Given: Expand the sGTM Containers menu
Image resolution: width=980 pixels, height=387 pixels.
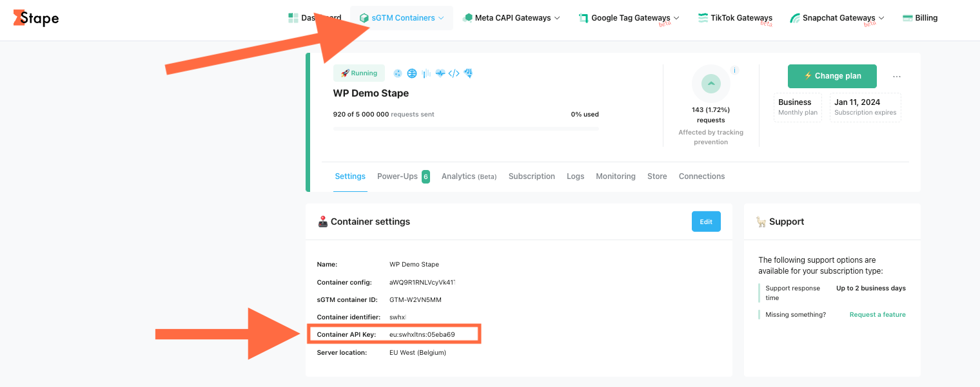Looking at the screenshot, I should point(402,18).
